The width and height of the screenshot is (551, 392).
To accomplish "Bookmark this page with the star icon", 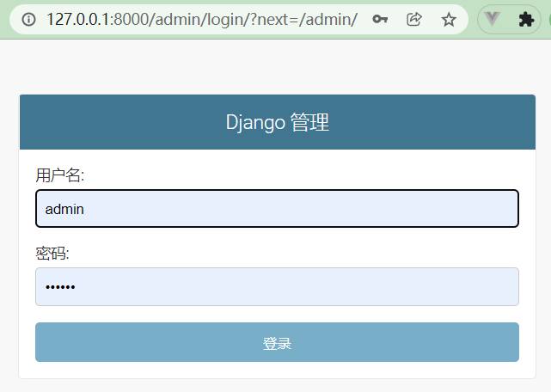I will [449, 19].
